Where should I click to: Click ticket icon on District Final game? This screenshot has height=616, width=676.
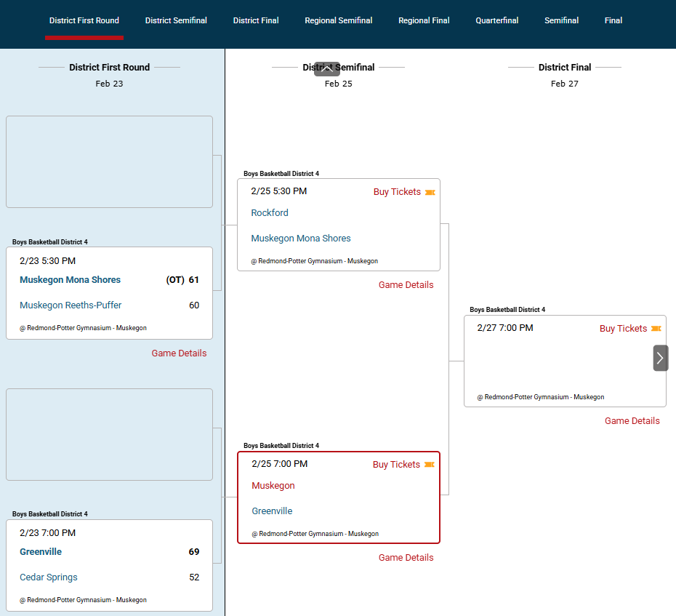click(656, 329)
